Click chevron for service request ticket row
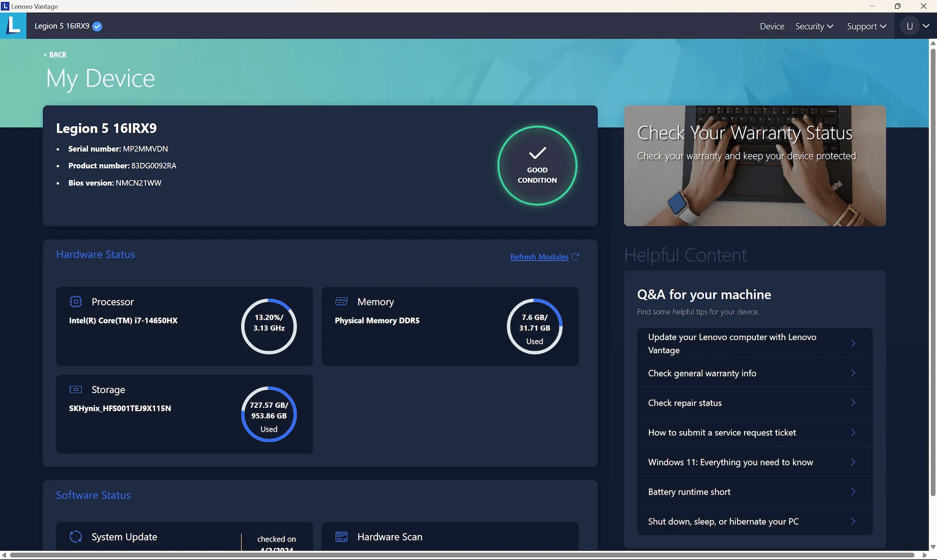Screen dimensions: 937x560 point(853,433)
